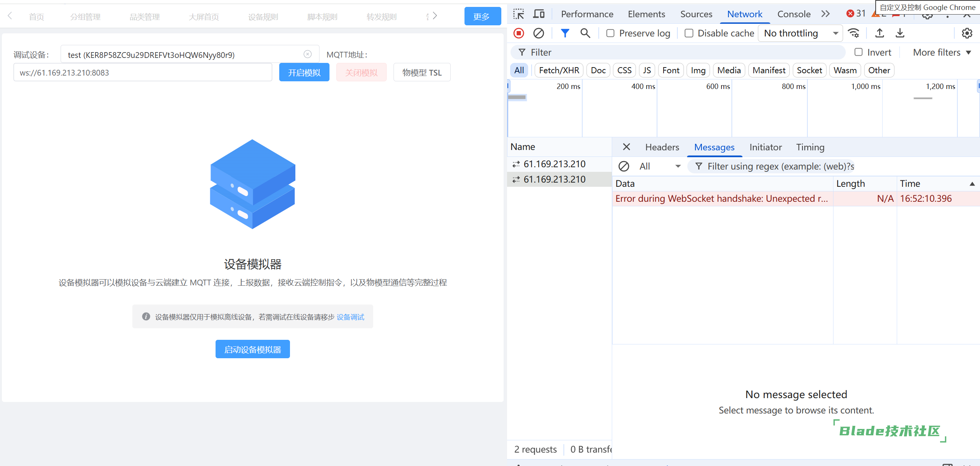This screenshot has width=980, height=466.
Task: Open Network settings gear icon
Action: point(967,33)
